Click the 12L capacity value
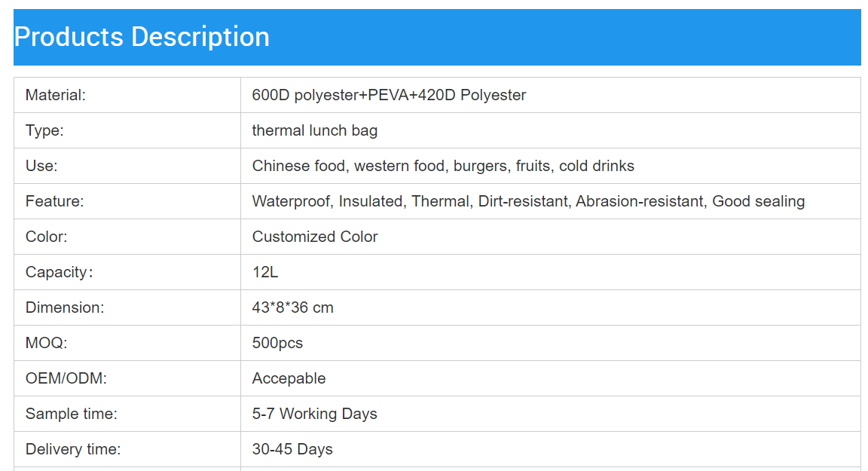 [x=265, y=272]
